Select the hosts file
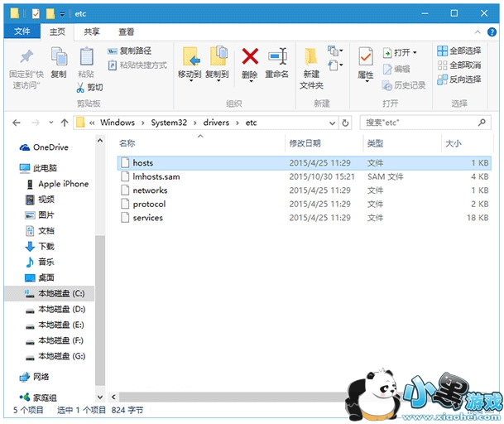 pyautogui.click(x=305, y=163)
